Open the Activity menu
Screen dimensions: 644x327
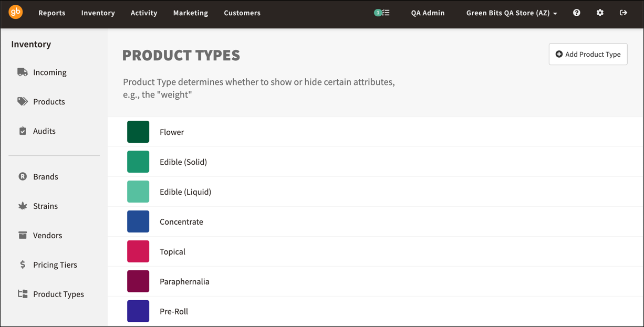click(144, 13)
